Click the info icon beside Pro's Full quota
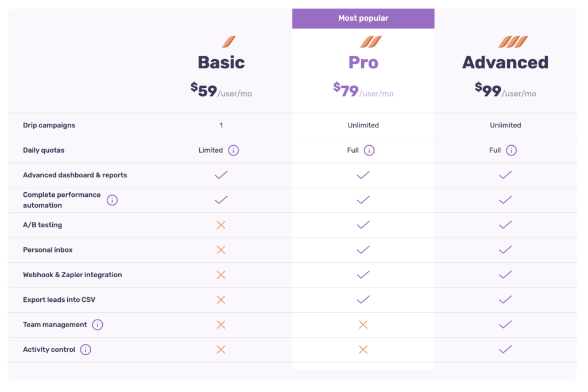 369,150
